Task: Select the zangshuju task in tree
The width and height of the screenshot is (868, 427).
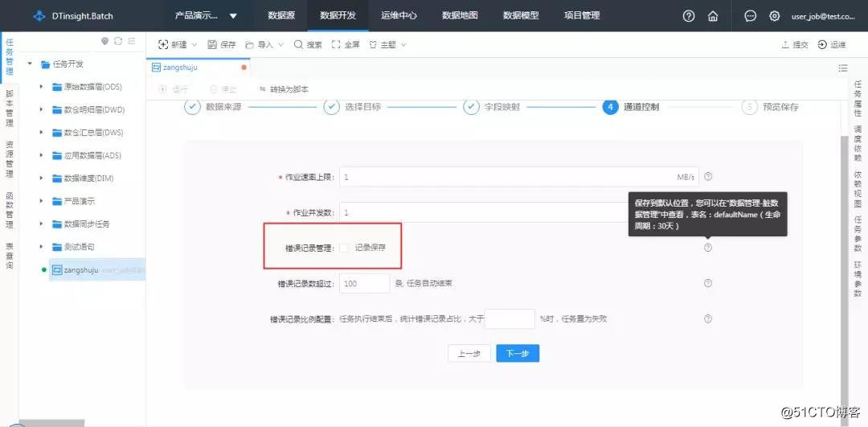Action: (97, 269)
